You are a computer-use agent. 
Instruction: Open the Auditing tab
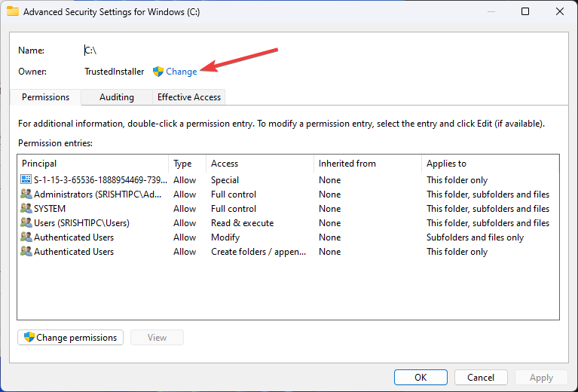pyautogui.click(x=117, y=97)
